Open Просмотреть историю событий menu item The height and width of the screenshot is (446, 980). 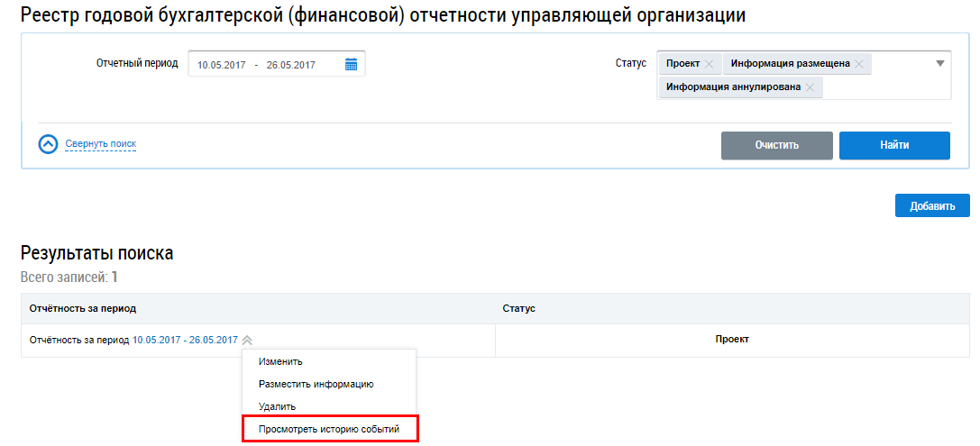[328, 429]
